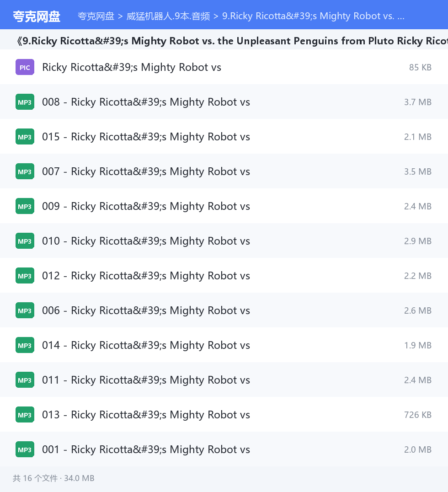Click the 2.2 MB size value

417,276
